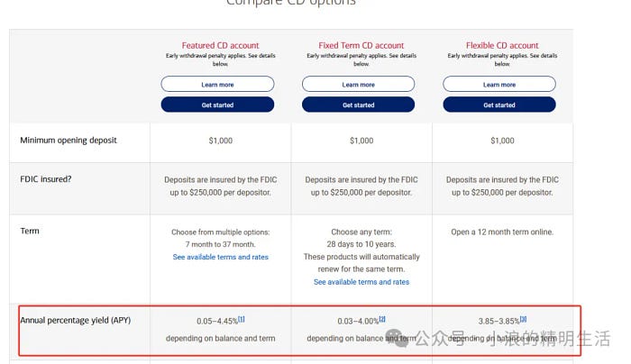The width and height of the screenshot is (631, 364).
Task: Click Learn more under Featured CD account
Action: (x=217, y=85)
